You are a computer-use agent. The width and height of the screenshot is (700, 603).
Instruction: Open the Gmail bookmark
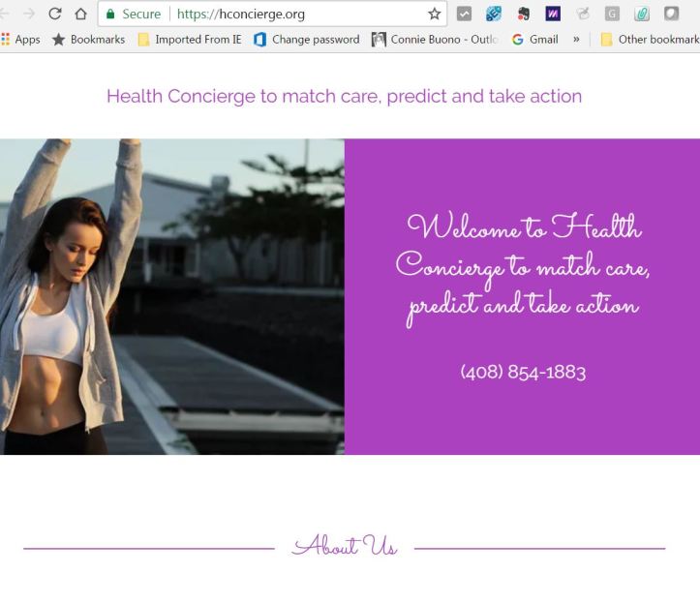(x=534, y=40)
